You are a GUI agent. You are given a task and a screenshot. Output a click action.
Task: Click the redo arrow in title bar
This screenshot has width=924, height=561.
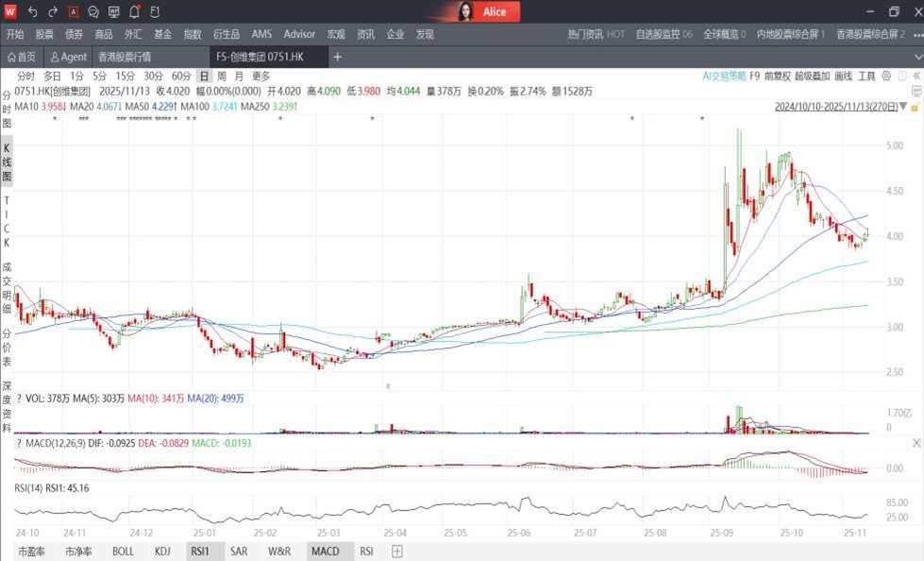coord(53,11)
